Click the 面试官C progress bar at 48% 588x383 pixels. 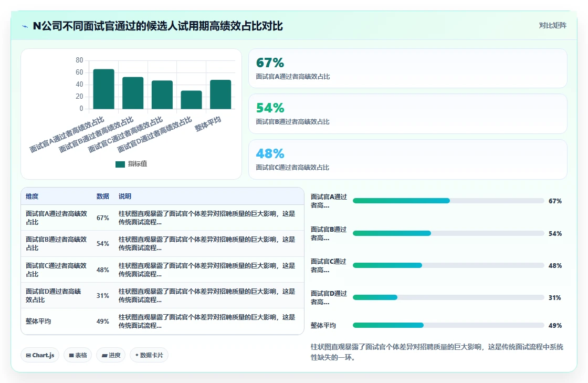coord(448,265)
